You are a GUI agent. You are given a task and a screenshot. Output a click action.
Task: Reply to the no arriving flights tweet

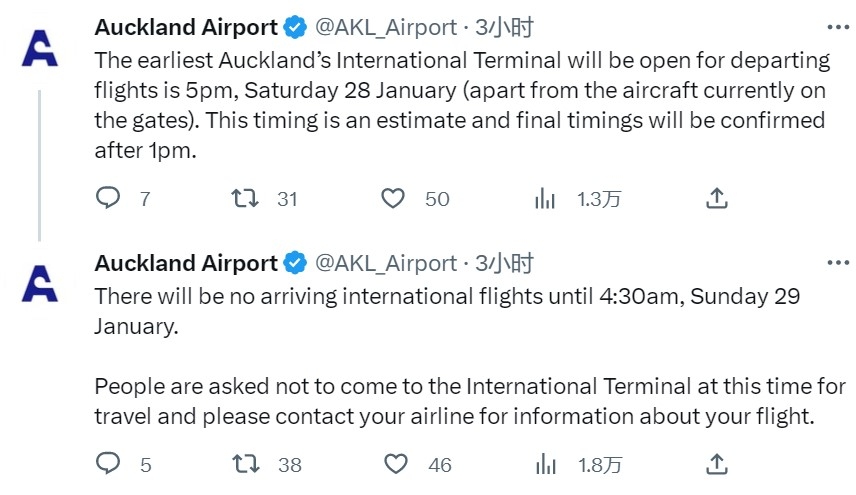pyautogui.click(x=109, y=464)
